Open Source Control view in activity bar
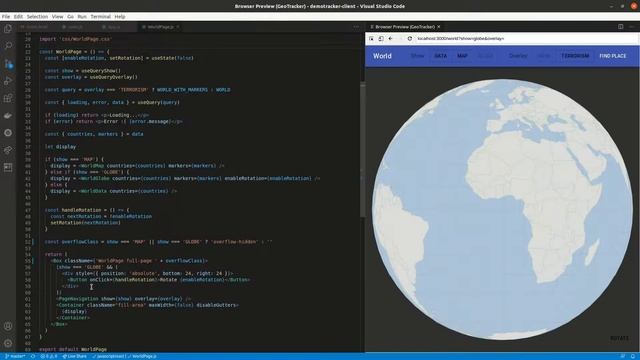Viewport: 640px width, 360px height. (8, 64)
